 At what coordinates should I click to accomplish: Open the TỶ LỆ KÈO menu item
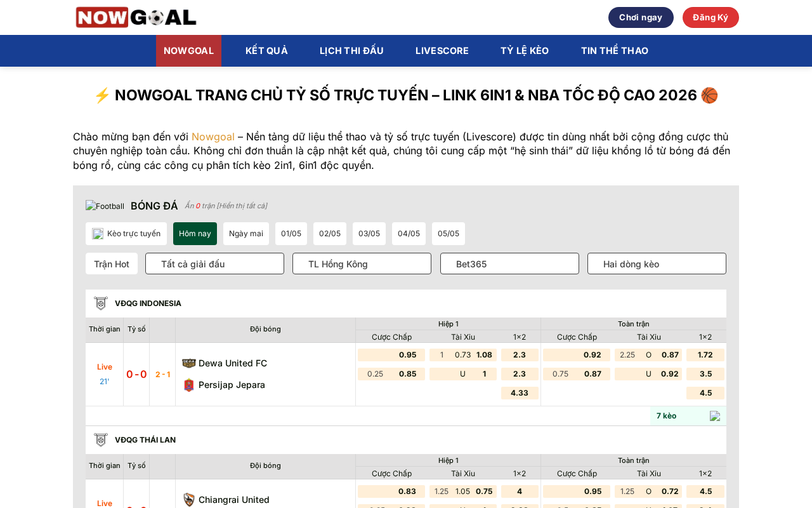(525, 51)
